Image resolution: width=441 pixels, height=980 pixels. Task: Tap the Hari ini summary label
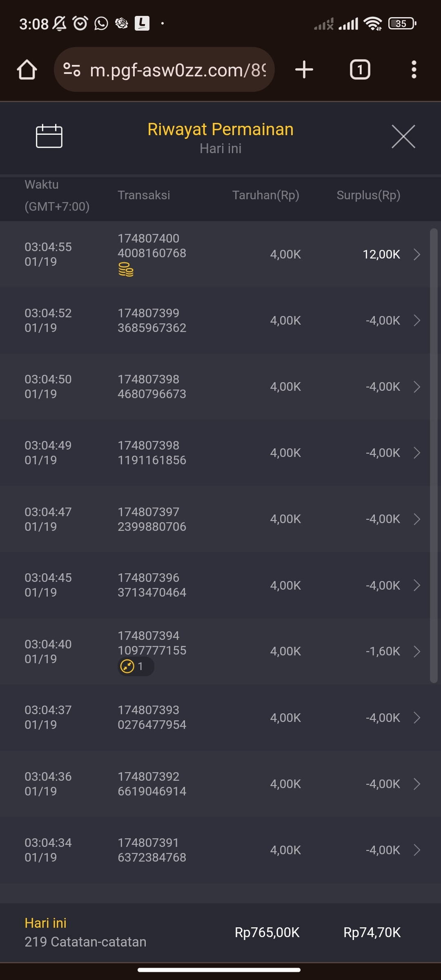click(45, 923)
